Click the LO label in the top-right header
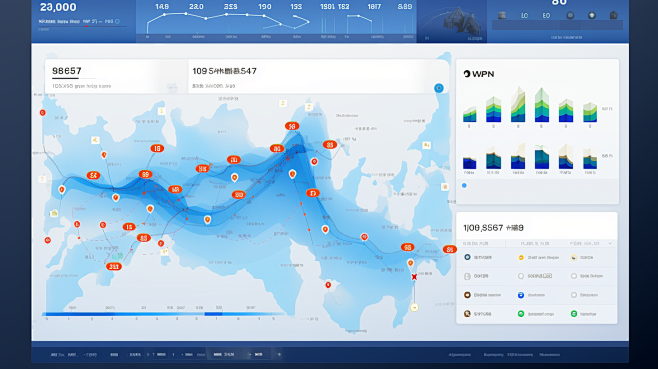Screen dimensions: 658x369 pyautogui.click(x=525, y=16)
